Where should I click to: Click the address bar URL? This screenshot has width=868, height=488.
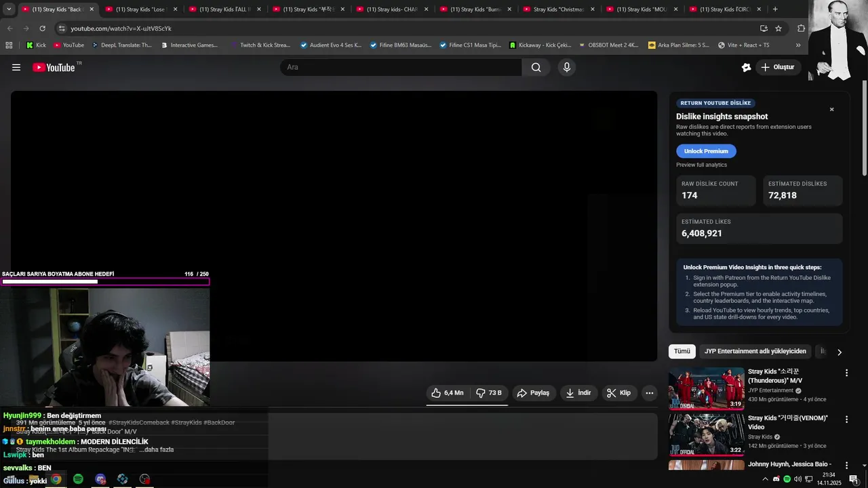click(121, 28)
